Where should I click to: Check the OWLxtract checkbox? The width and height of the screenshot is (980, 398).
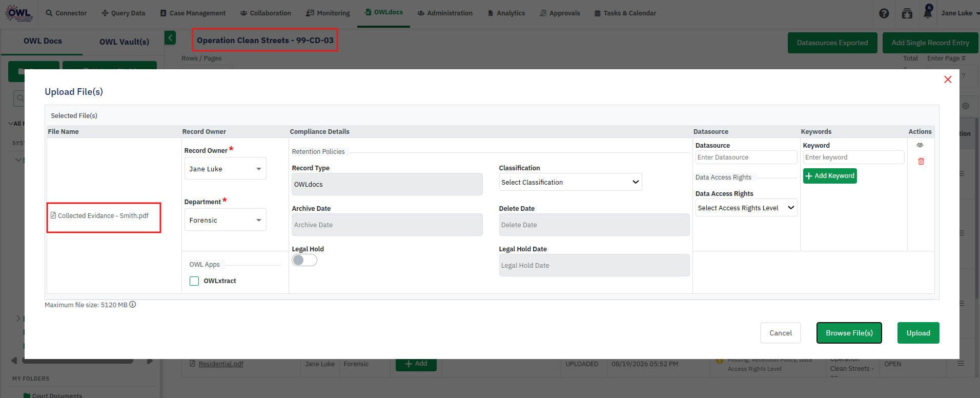click(x=194, y=281)
